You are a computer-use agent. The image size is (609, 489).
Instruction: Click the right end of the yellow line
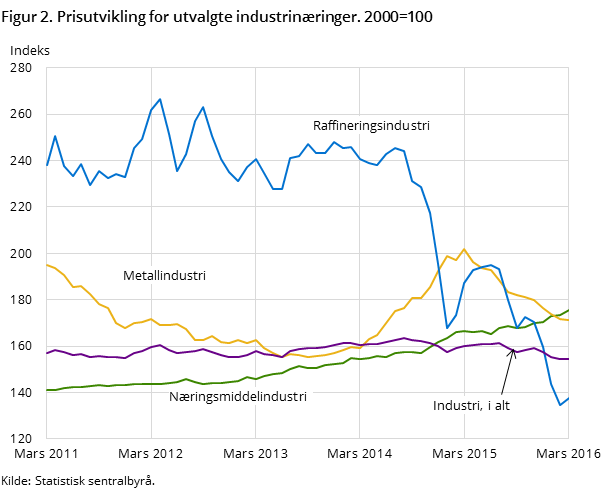(568, 320)
